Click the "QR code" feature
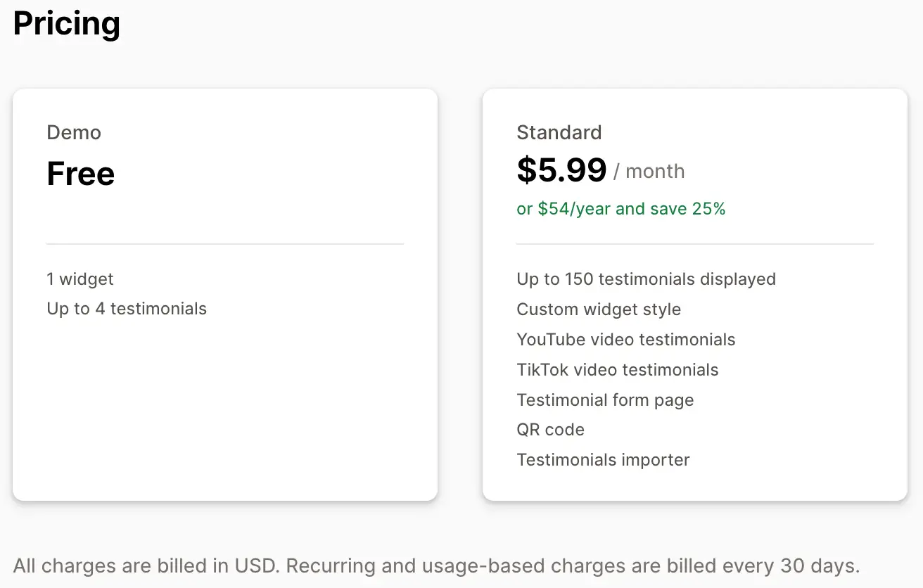 pos(550,430)
